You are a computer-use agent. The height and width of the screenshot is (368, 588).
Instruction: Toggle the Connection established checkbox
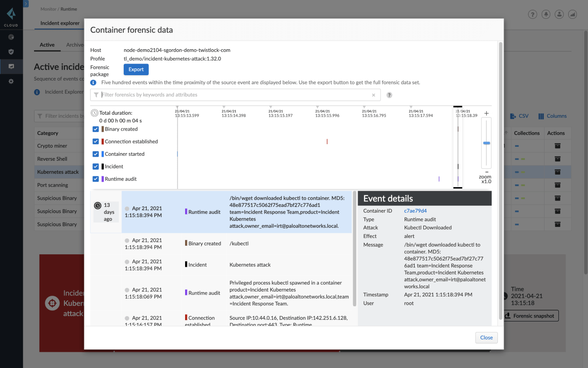(95, 141)
